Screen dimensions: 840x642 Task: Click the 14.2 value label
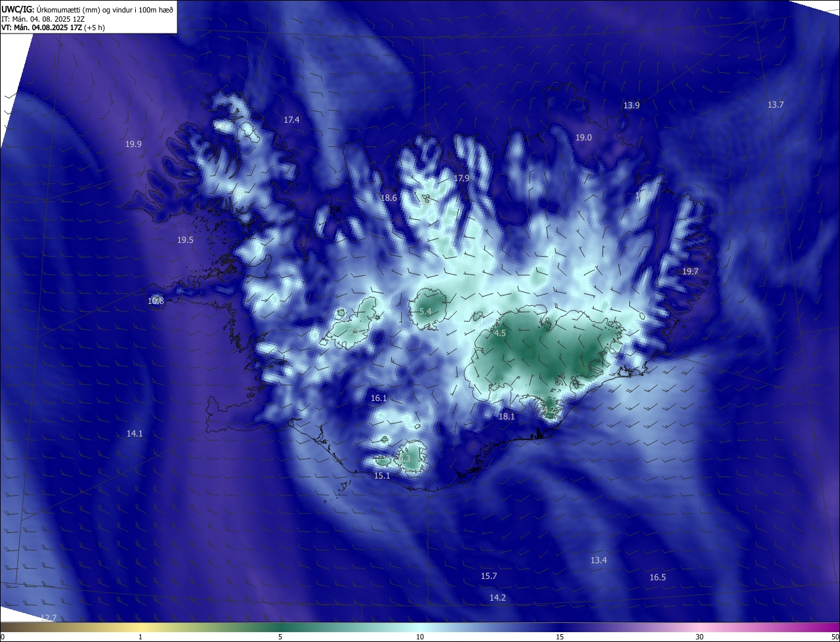pyautogui.click(x=497, y=598)
